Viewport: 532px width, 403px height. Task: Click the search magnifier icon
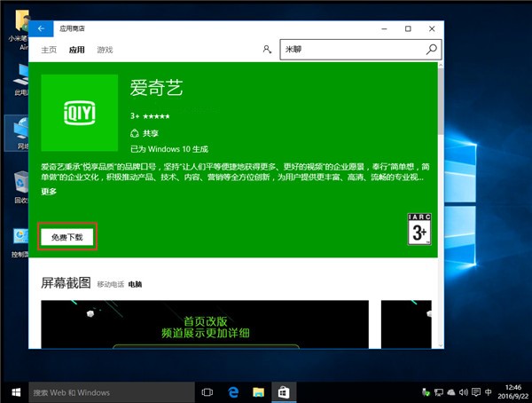pyautogui.click(x=431, y=50)
